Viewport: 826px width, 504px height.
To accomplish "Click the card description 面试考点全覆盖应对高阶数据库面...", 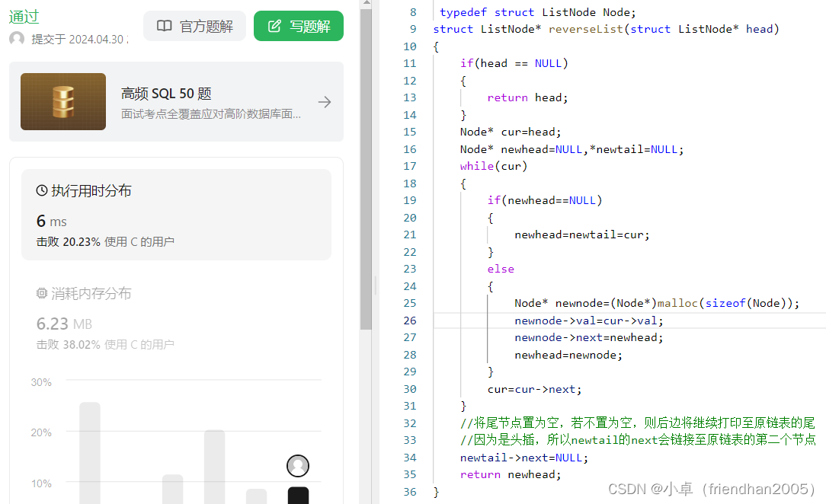I will point(211,113).
